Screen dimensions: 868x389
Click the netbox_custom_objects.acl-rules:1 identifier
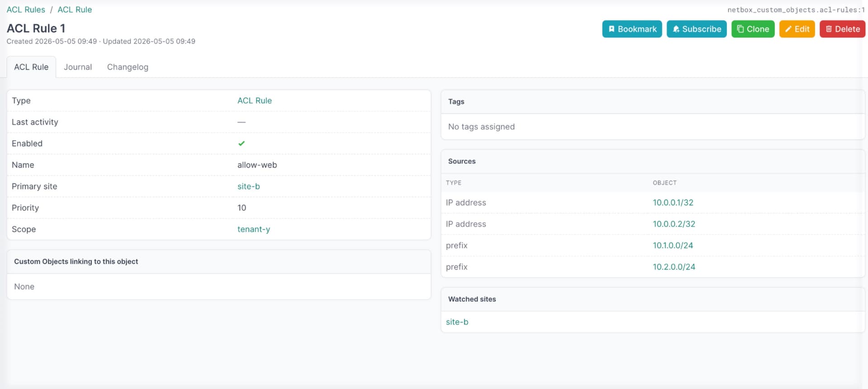(796, 9)
